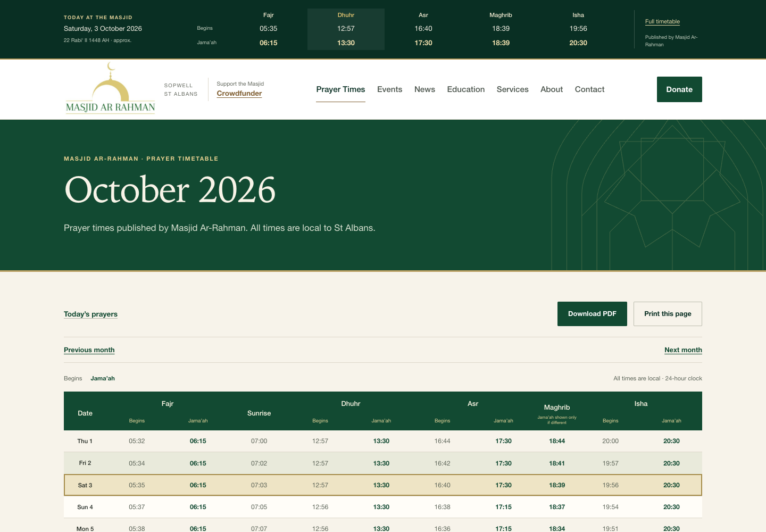This screenshot has width=766, height=532.
Task: Click the Donate button
Action: click(679, 89)
